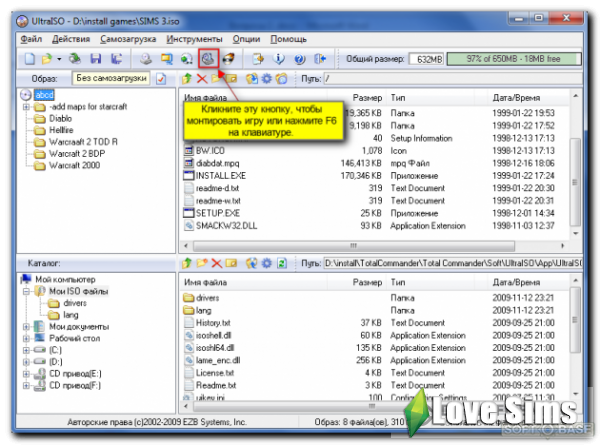Image resolution: width=600 pixels, height=445 pixels.
Task: Select the 'abcd' root in image tree
Action: (44, 95)
